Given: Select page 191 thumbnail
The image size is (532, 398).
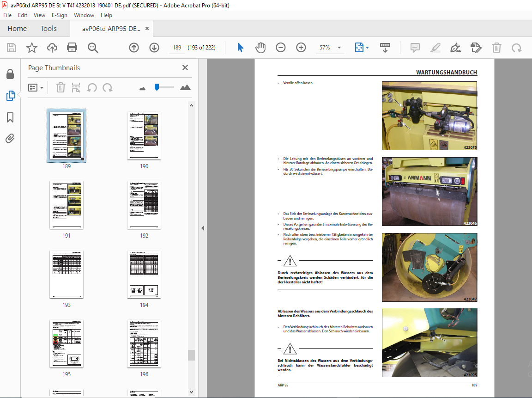Looking at the screenshot, I should pyautogui.click(x=66, y=205).
